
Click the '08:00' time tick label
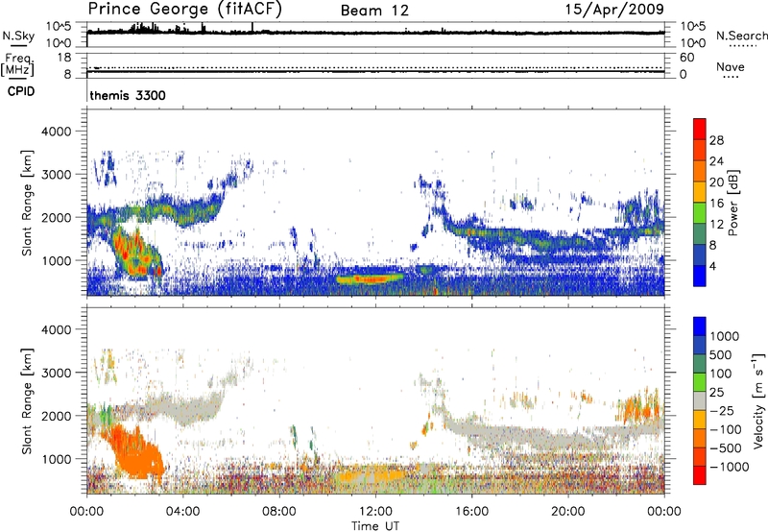point(278,512)
